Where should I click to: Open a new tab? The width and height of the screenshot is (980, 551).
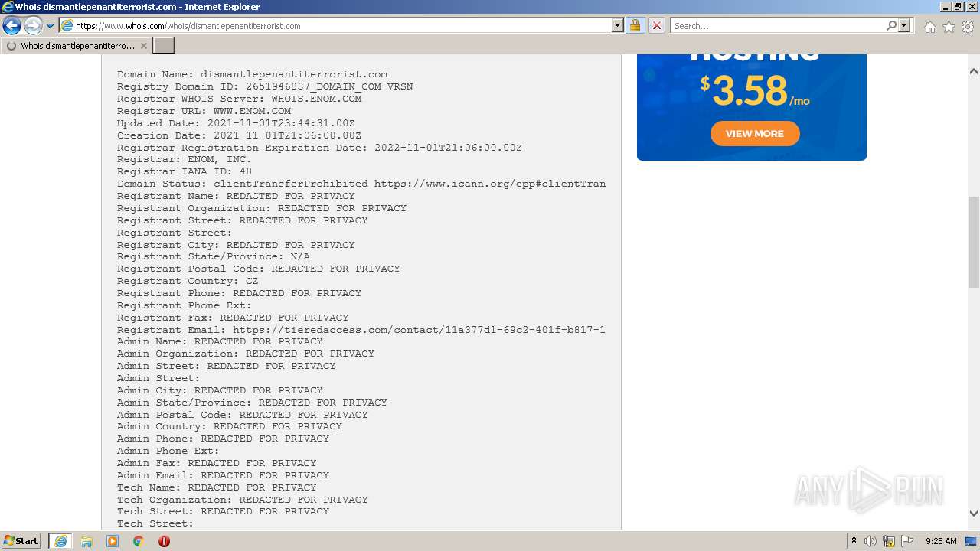(164, 46)
